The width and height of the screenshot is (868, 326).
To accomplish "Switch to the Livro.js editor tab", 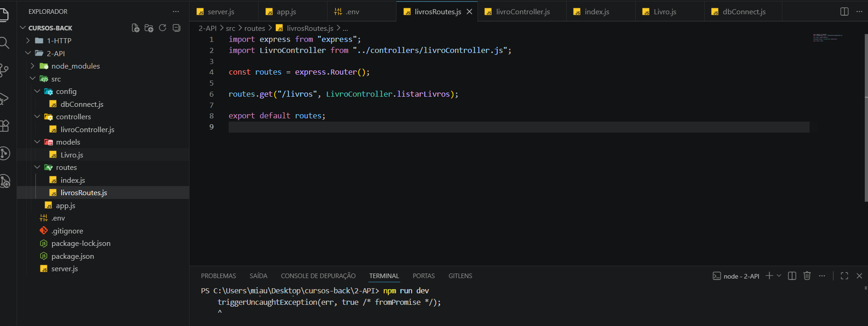I will point(670,12).
